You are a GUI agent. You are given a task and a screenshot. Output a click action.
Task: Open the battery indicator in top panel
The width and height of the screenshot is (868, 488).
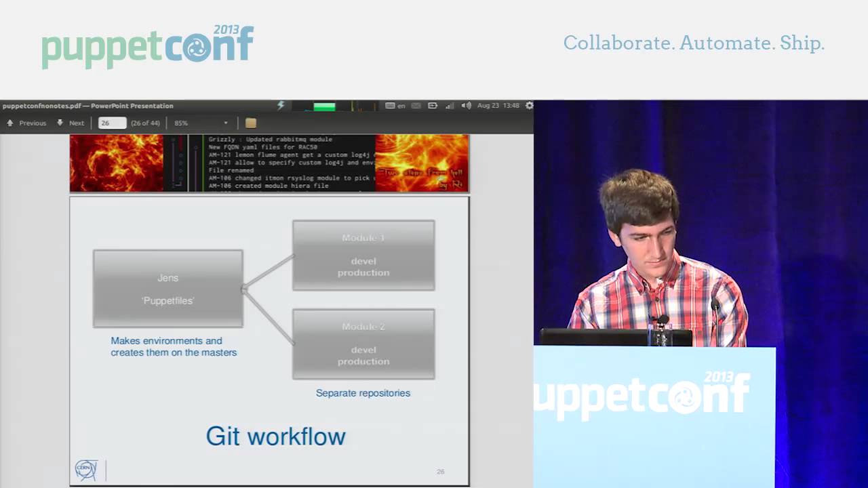click(433, 106)
